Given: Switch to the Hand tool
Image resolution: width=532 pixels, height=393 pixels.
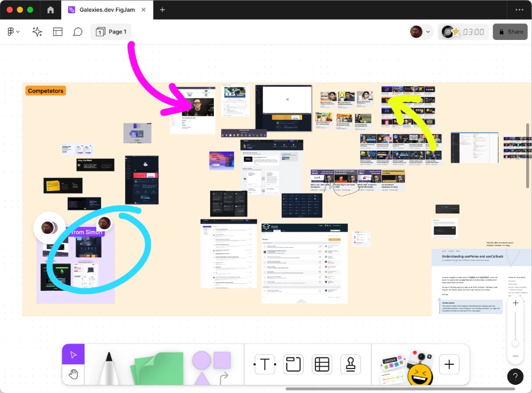Looking at the screenshot, I should coord(73,374).
